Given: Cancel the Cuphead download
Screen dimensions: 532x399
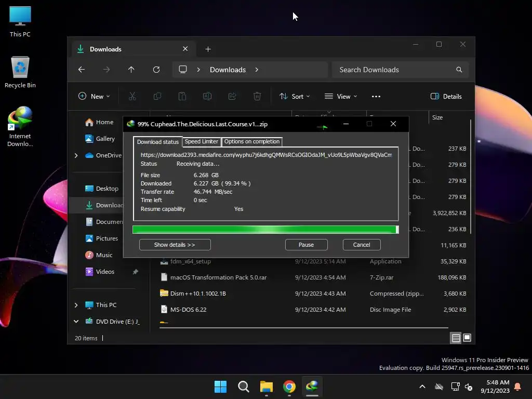Looking at the screenshot, I should pyautogui.click(x=362, y=245).
